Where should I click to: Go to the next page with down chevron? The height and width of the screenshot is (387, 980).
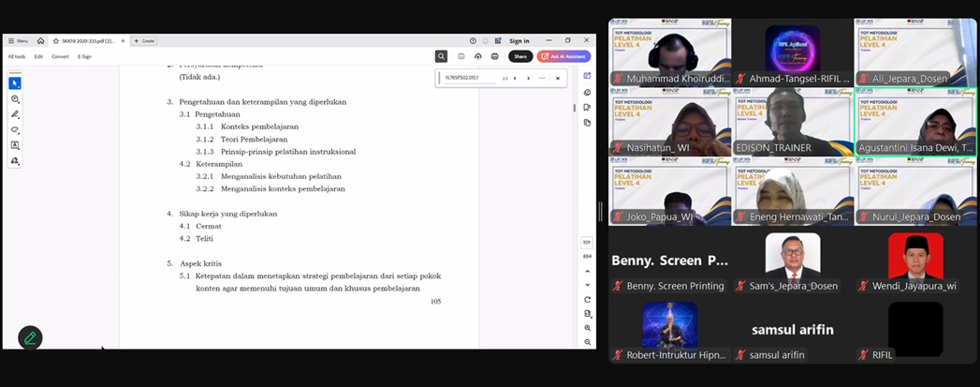[x=587, y=284]
